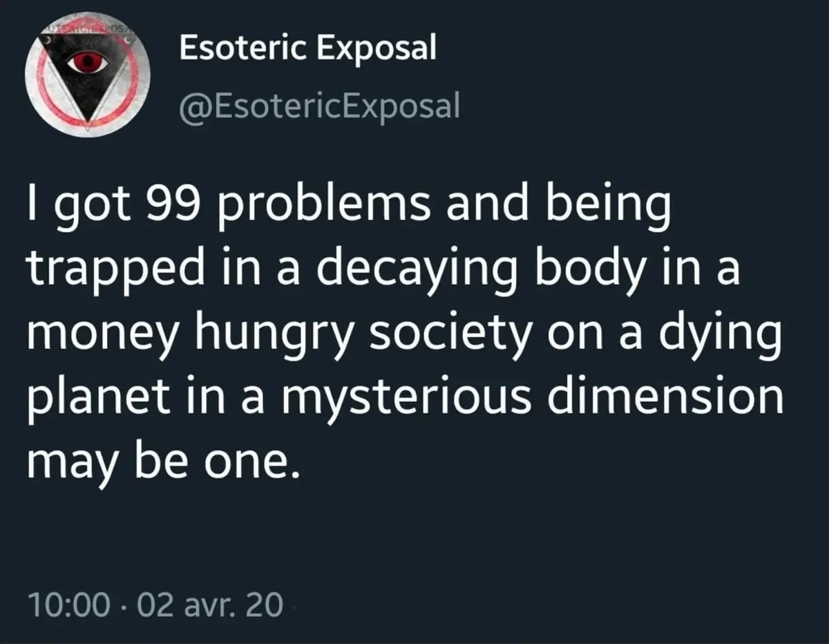Open the Esoteric Exposal profile avatar
Image resolution: width=829 pixels, height=644 pixels.
pyautogui.click(x=89, y=74)
